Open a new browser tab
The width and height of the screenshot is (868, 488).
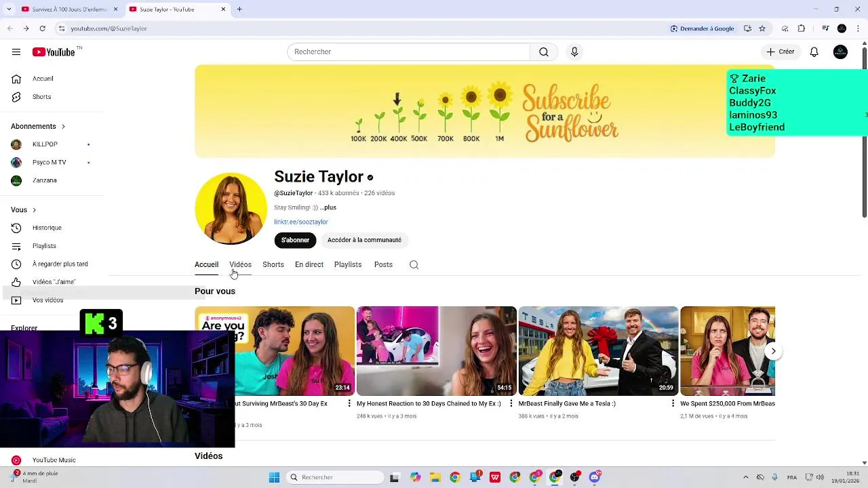[239, 9]
